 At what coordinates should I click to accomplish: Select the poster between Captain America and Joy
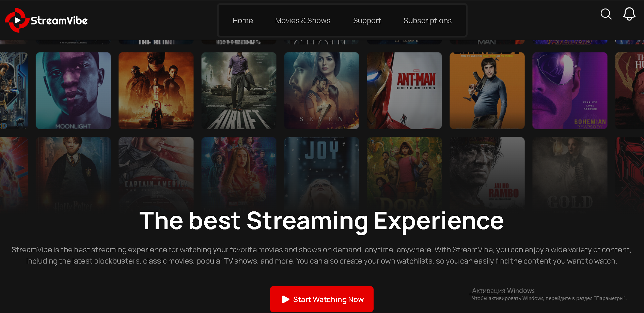239,175
